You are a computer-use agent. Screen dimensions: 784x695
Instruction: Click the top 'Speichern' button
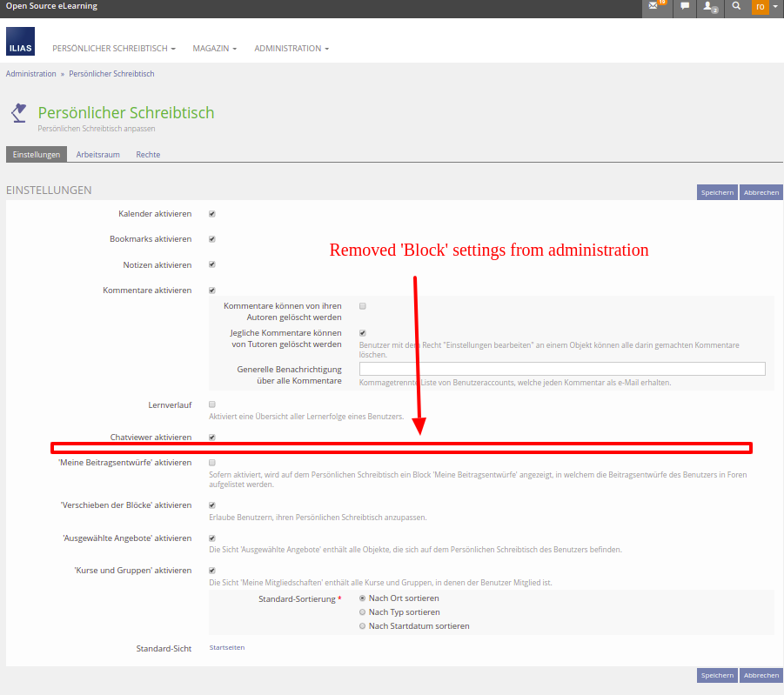coord(717,192)
